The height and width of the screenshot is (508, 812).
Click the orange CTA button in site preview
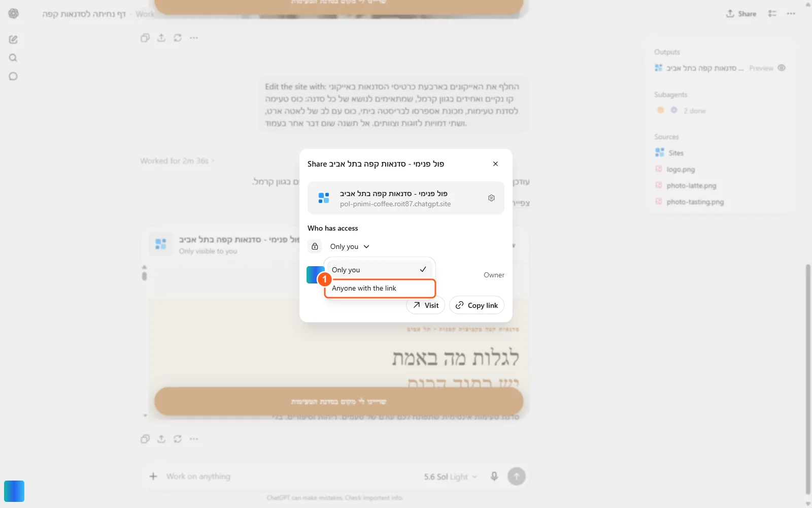(x=339, y=401)
